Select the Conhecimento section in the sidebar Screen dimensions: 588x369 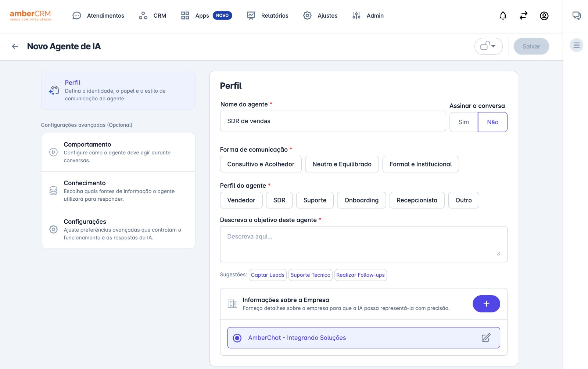118,190
